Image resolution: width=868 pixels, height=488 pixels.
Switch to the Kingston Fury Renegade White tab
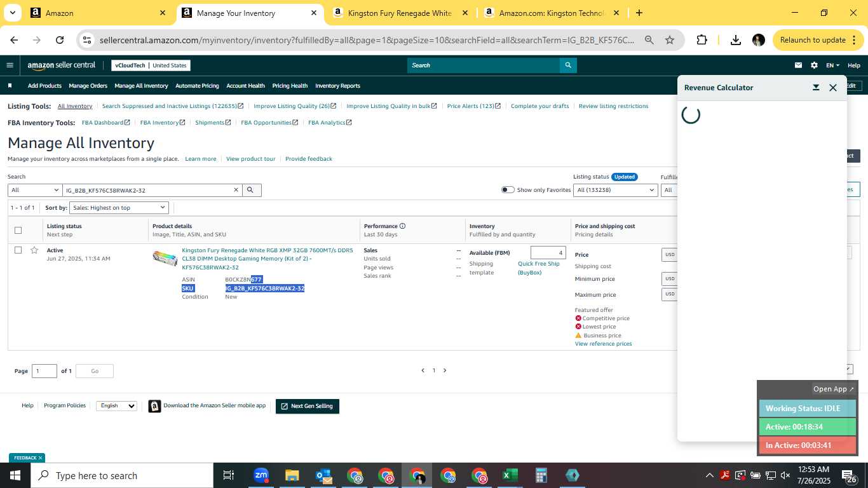pyautogui.click(x=400, y=13)
